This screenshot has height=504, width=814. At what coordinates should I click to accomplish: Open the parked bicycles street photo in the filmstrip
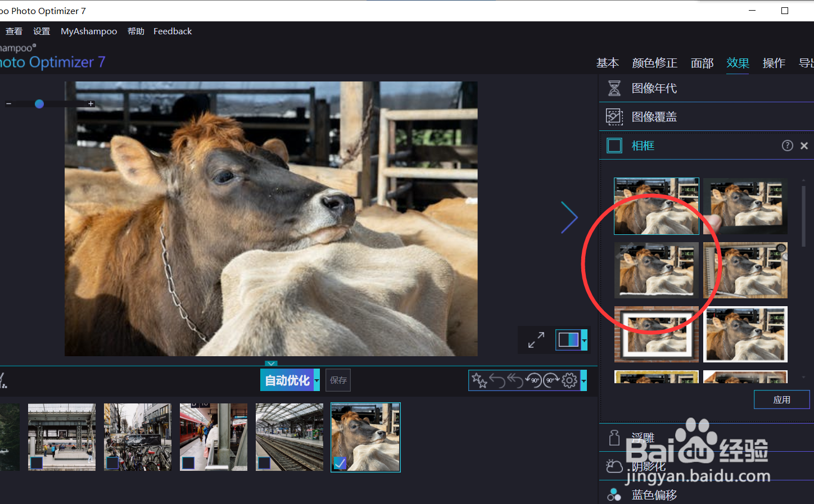coord(138,437)
